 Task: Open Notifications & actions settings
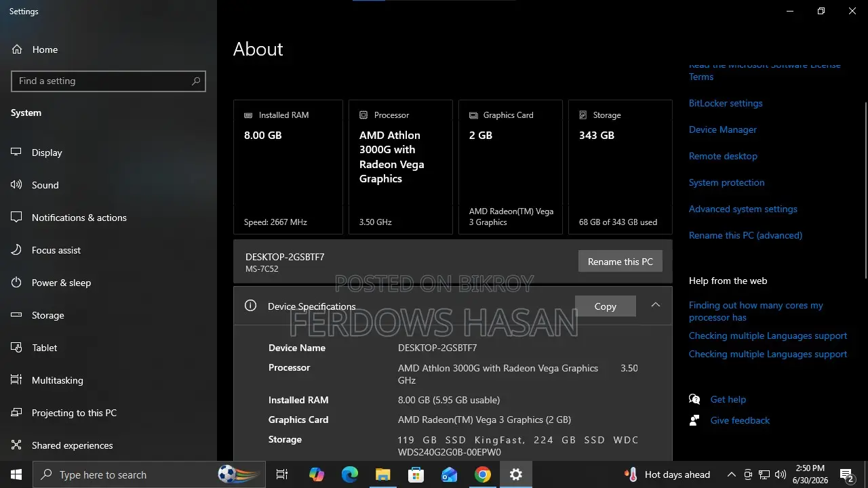point(108,218)
